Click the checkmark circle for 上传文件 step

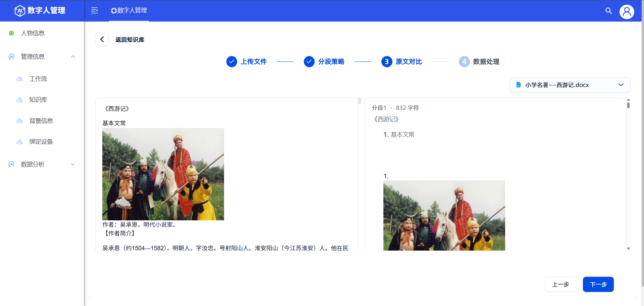(x=232, y=62)
